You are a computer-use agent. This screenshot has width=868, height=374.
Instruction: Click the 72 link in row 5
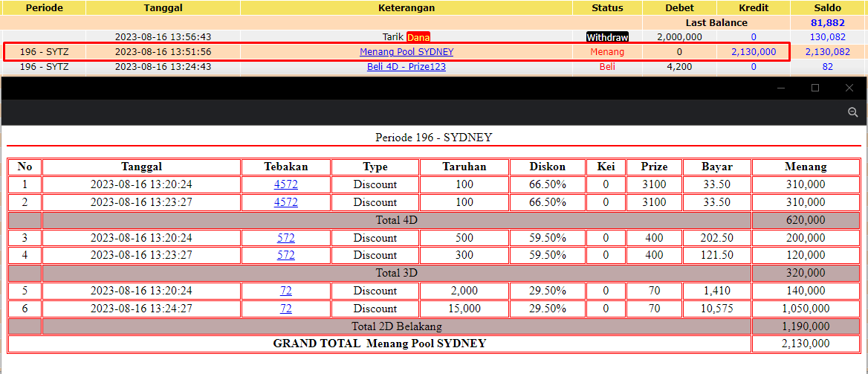(x=285, y=291)
